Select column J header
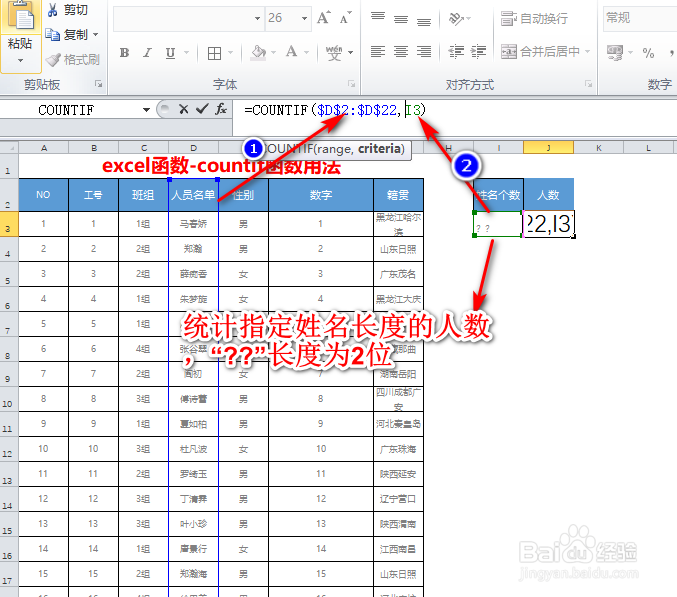The width and height of the screenshot is (677, 597). (548, 148)
